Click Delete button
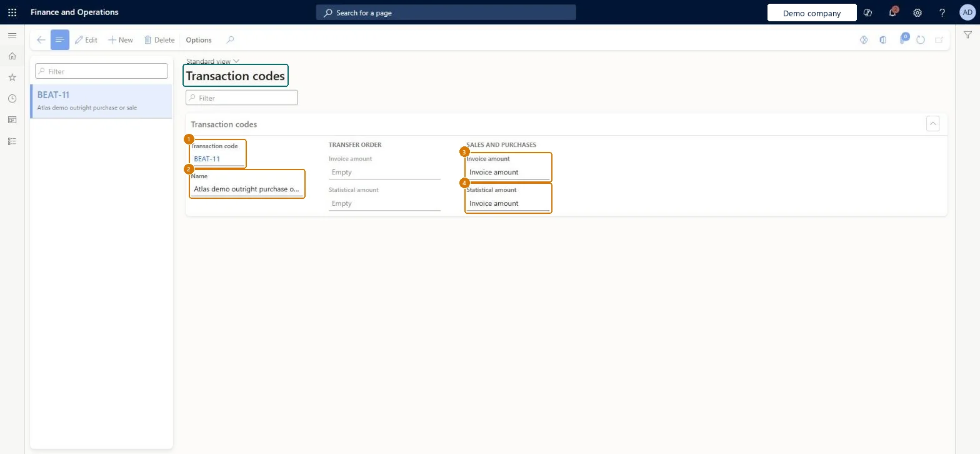The height and width of the screenshot is (454, 980). [x=159, y=39]
